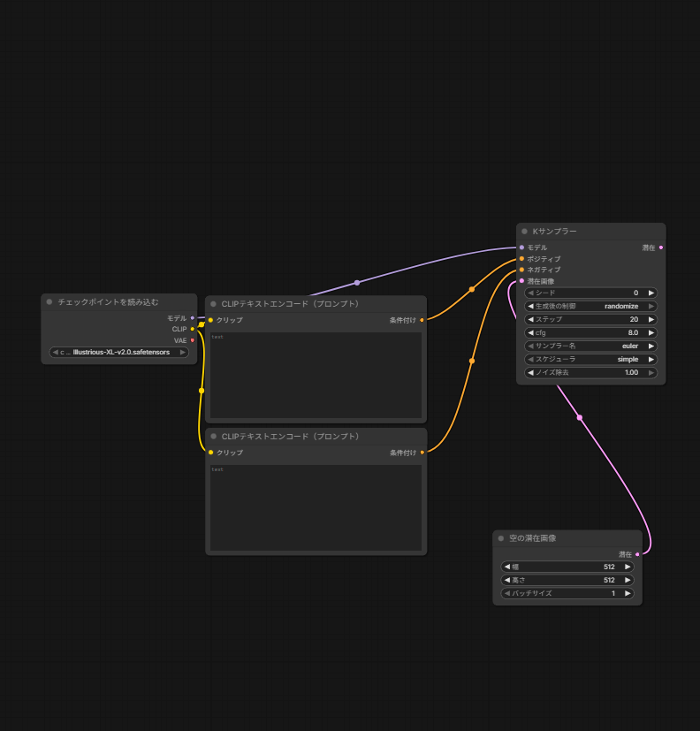700x731 pixels.
Task: Decrease the ステップ value with left arrow
Action: point(530,319)
